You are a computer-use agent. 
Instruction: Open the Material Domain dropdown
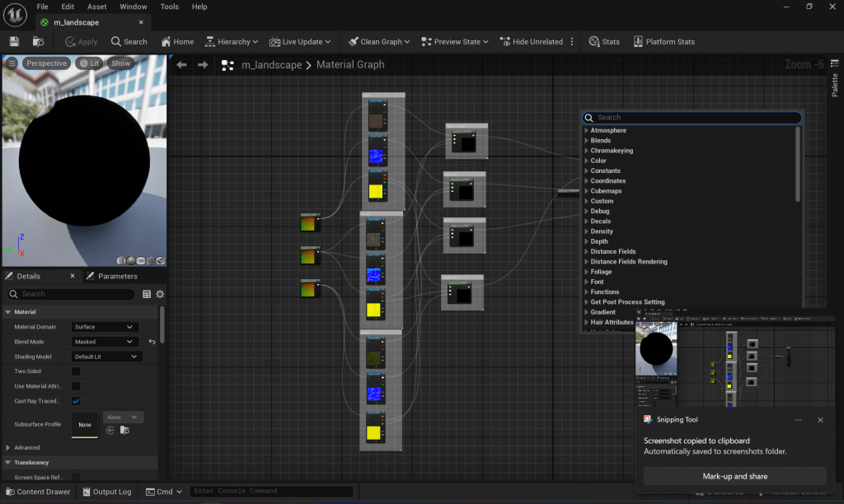105,327
